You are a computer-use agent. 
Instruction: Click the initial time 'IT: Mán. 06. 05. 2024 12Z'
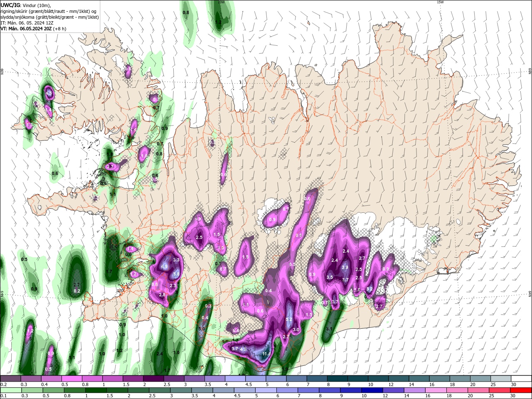pos(27,23)
